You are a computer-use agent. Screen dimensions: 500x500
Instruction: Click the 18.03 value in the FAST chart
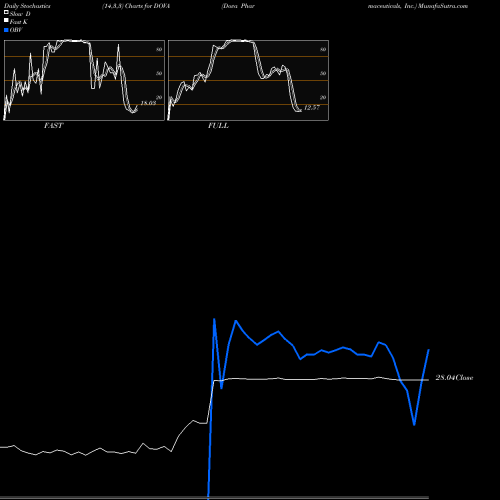click(148, 103)
